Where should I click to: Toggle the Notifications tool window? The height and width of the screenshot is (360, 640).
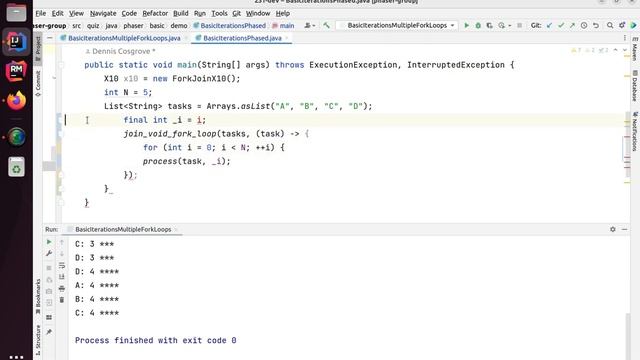pyautogui.click(x=635, y=131)
